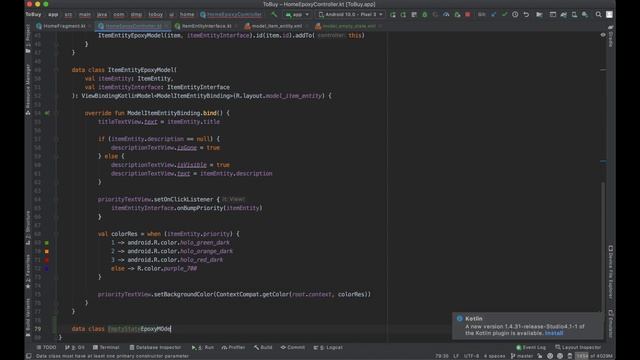Click the UTF-8 encoding selector

(471, 356)
